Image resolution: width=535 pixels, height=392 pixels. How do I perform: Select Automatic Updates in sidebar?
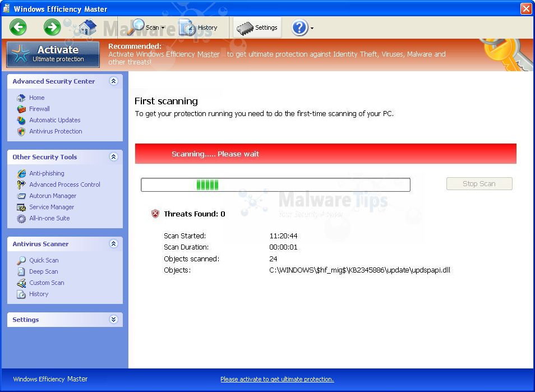tap(55, 120)
